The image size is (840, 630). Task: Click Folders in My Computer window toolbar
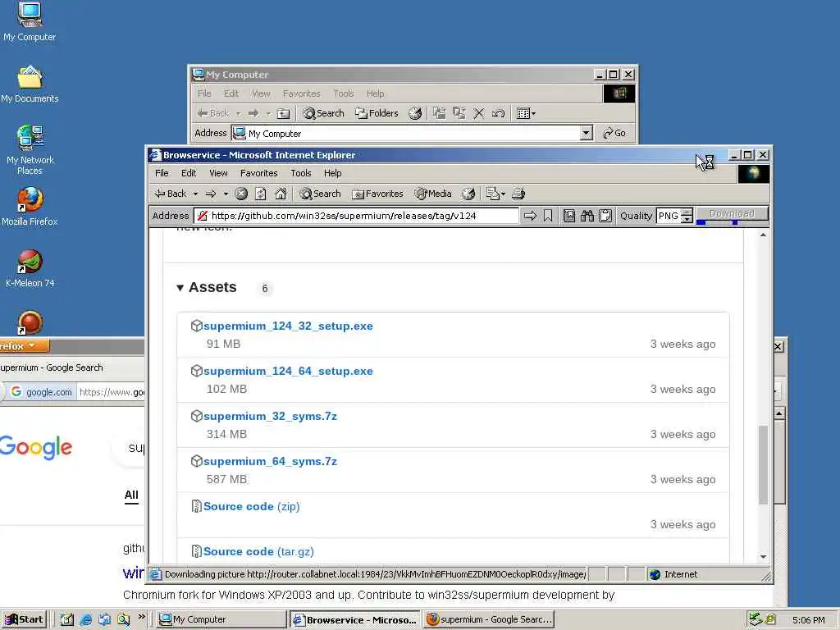click(x=377, y=113)
